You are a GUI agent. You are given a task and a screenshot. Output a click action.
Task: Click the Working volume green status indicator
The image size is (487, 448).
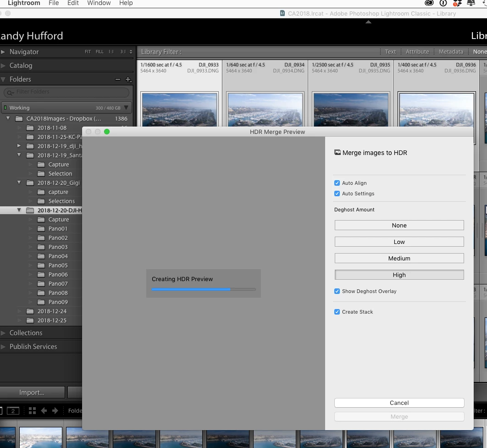pos(6,108)
